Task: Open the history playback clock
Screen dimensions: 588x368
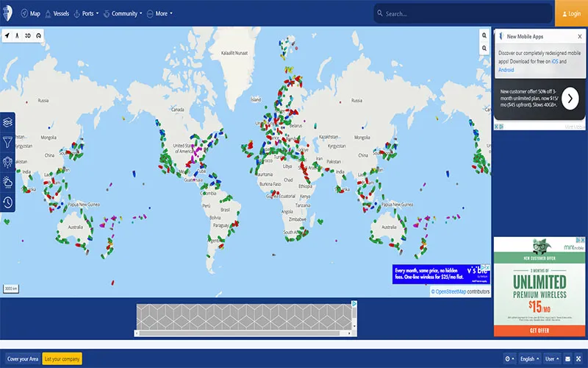Action: [7, 202]
